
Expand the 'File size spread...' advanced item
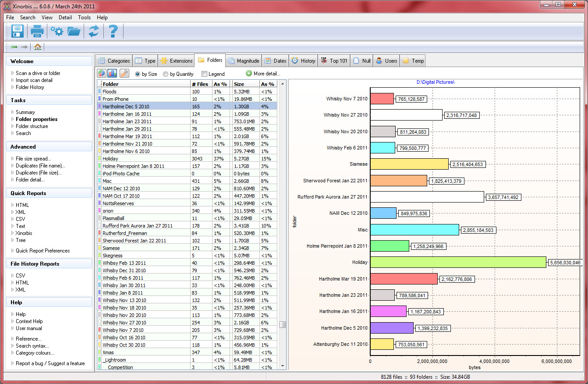[x=33, y=159]
